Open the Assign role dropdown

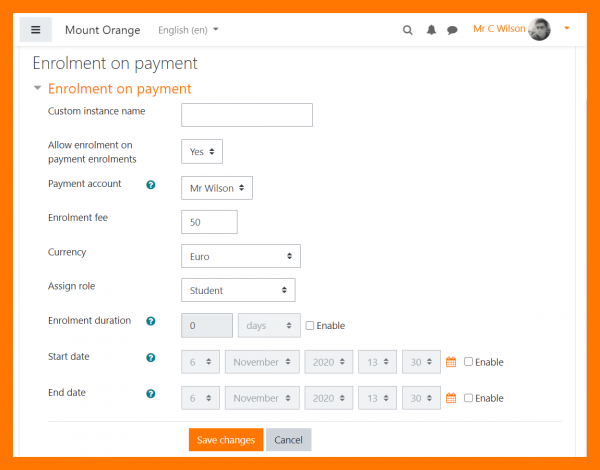coord(238,290)
